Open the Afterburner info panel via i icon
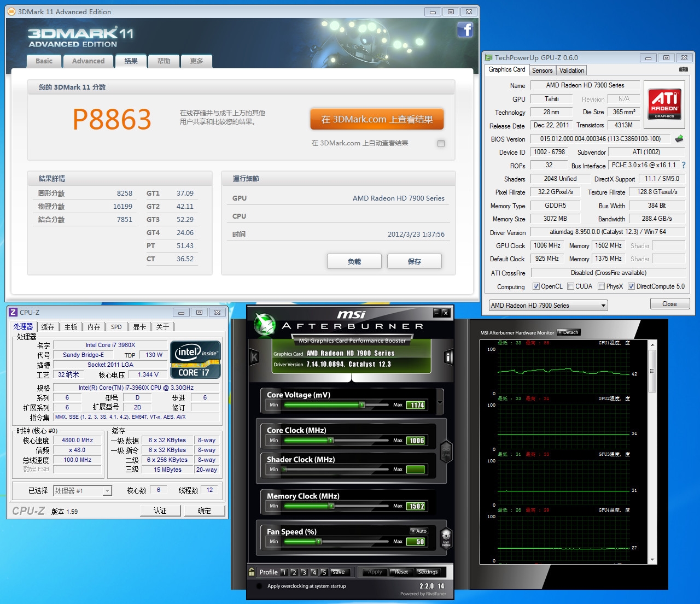 (448, 357)
